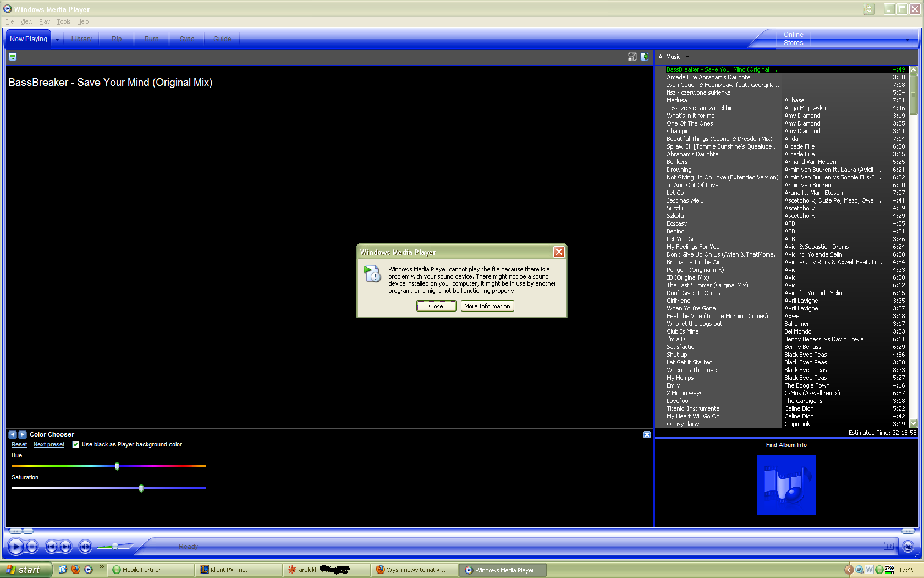Click rewind button above the play control
This screenshot has height=578, width=924.
(15, 531)
